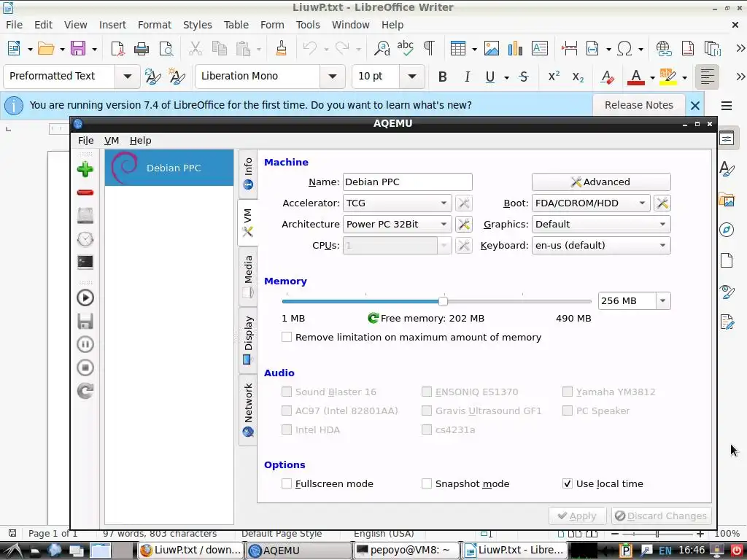The width and height of the screenshot is (747, 560).
Task: Switch to the Network tab in AQEMU
Action: [248, 410]
